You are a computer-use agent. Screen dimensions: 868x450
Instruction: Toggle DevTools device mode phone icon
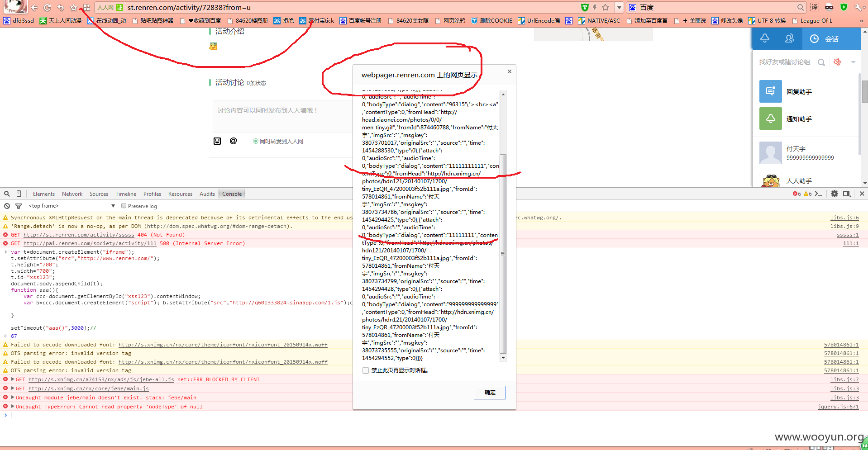(19, 194)
